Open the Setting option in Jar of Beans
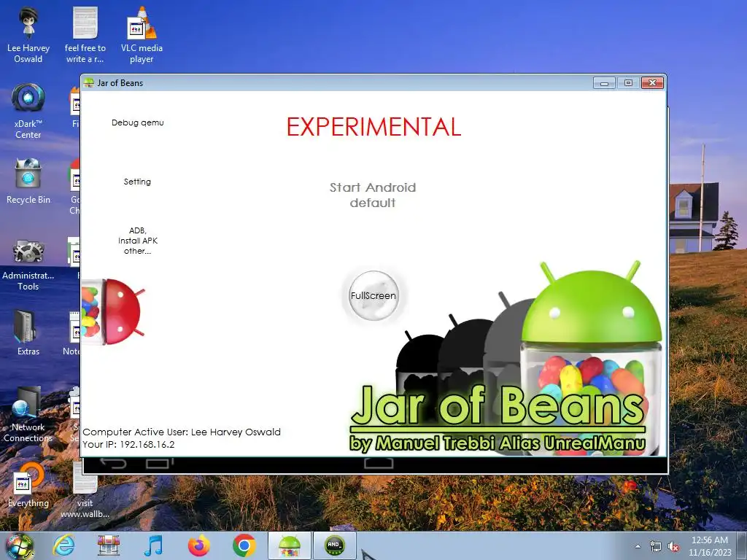The height and width of the screenshot is (560, 747). click(x=137, y=182)
